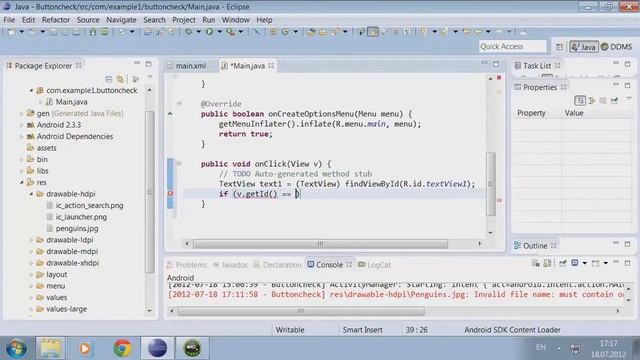
Task: Open the Window menu
Action: (235, 20)
